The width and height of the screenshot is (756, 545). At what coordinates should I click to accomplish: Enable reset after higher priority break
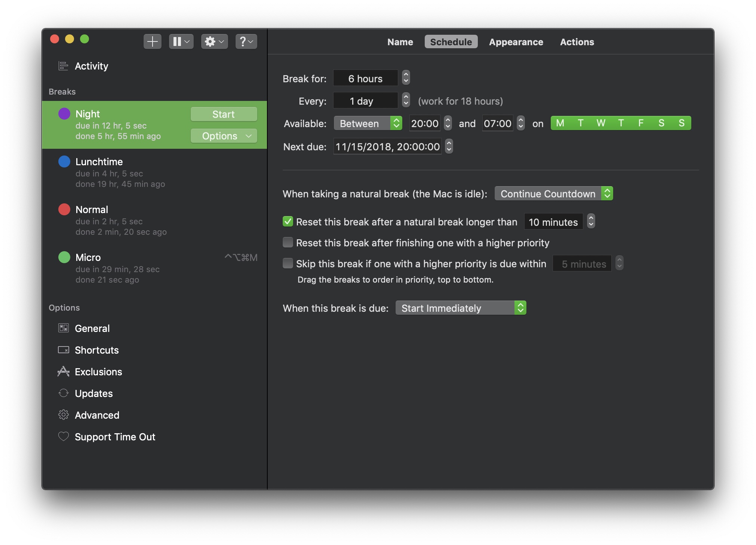(x=288, y=243)
